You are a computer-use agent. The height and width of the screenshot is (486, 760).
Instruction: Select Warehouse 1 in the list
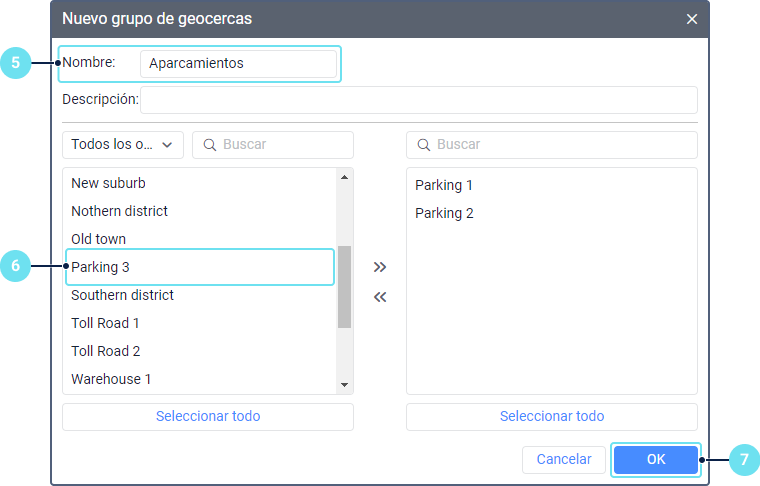tap(111, 379)
